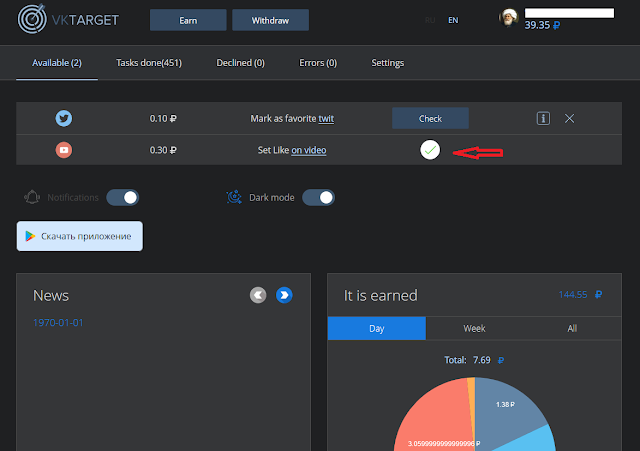Open the Withdraw page
The image size is (640, 451).
270,20
